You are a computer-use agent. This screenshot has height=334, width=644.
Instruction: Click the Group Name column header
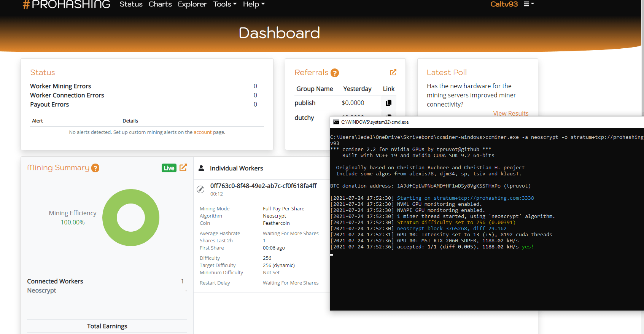pyautogui.click(x=315, y=89)
